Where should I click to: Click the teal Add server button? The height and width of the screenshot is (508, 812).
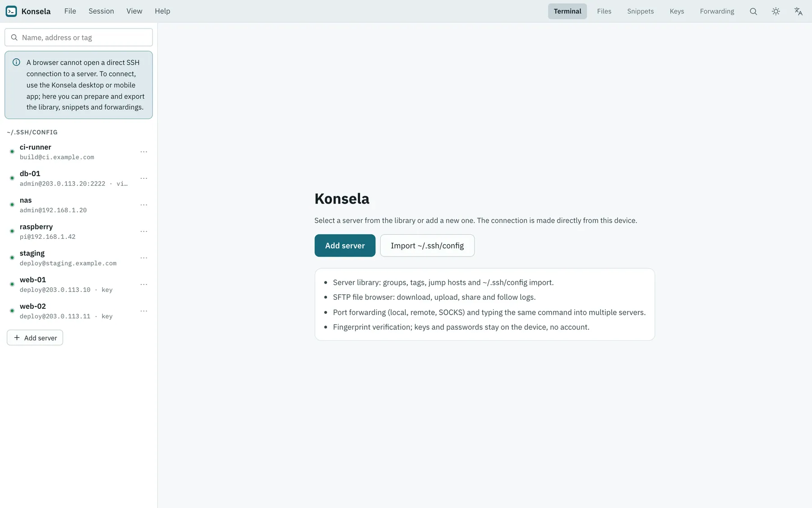click(x=345, y=246)
